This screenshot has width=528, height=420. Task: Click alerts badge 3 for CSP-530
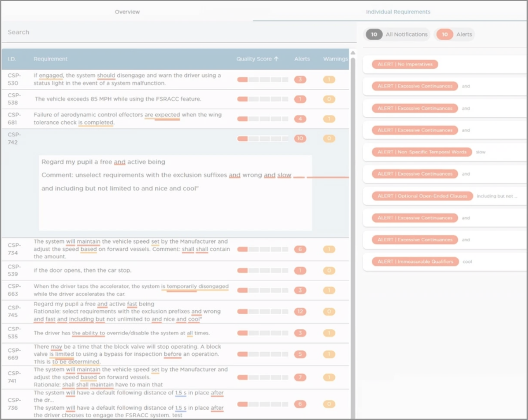(300, 80)
